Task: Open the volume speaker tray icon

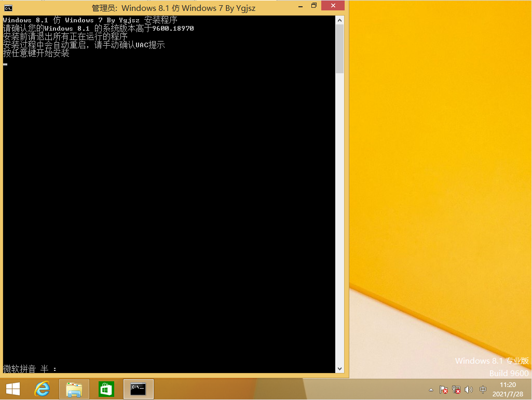Action: point(469,390)
